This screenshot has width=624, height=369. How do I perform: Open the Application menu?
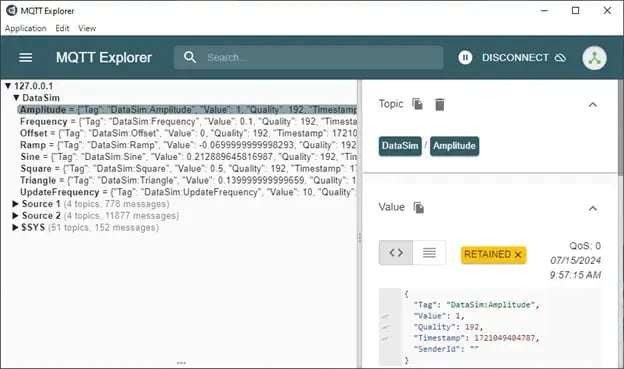(25, 28)
